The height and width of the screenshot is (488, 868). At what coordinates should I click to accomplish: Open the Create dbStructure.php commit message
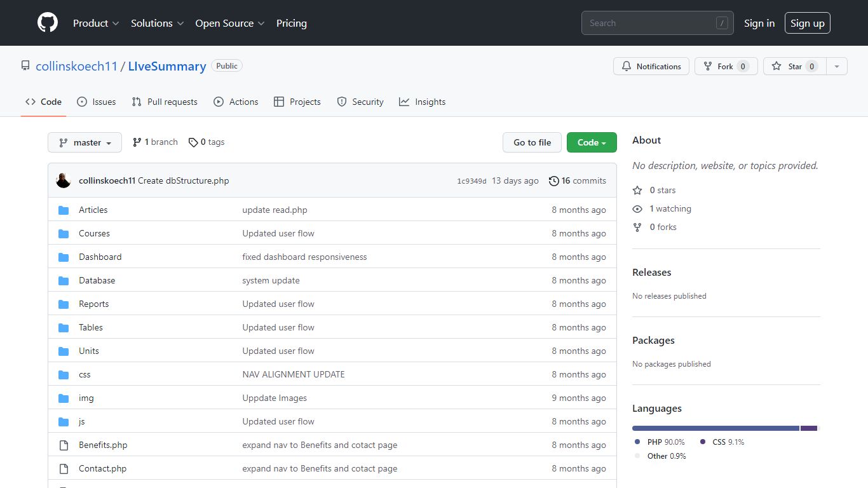[184, 180]
